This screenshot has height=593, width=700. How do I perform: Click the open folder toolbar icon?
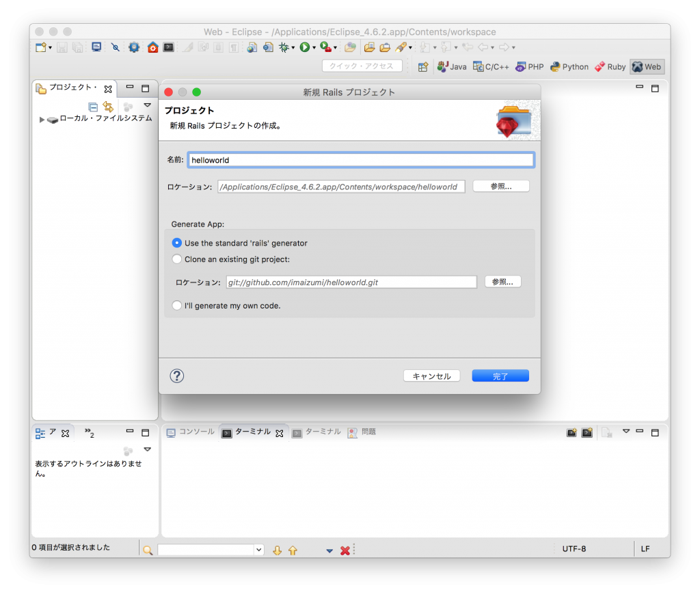point(369,47)
